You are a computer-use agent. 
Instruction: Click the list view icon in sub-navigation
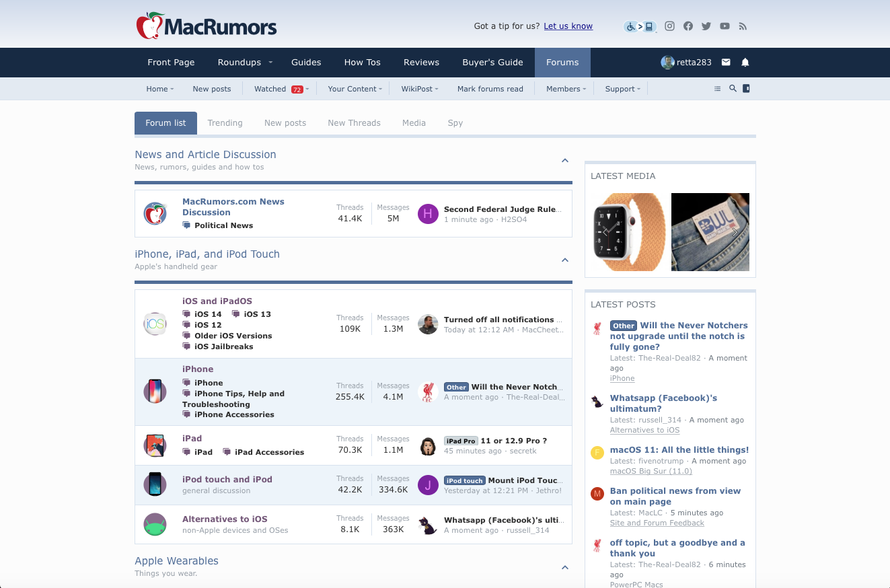point(717,89)
